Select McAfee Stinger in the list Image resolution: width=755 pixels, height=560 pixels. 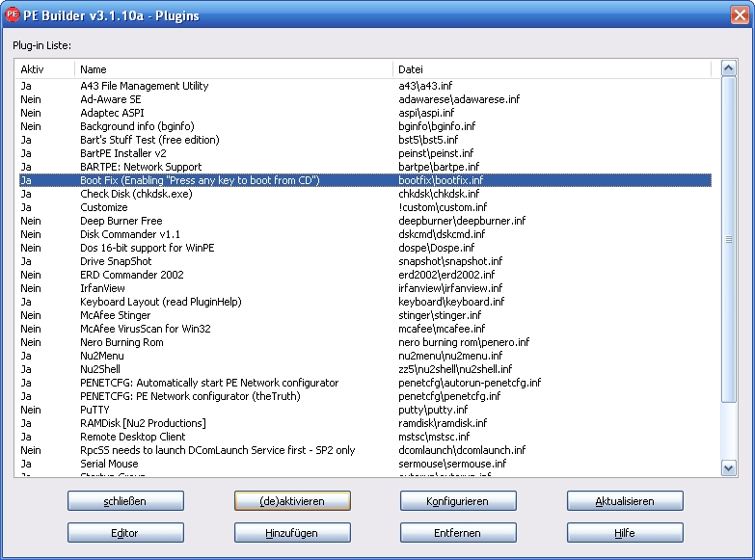coord(116,315)
